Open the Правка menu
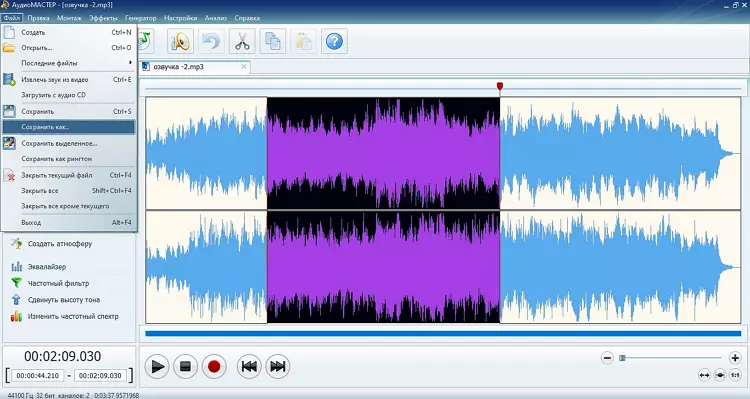 38,18
